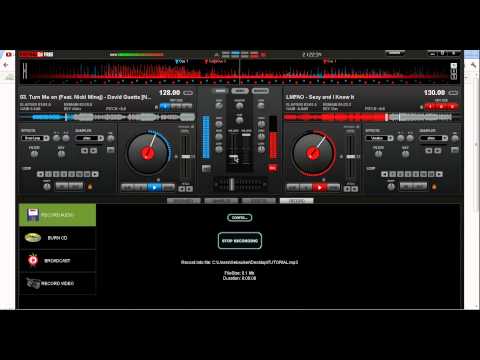Click the middle mixer button above the mixer
This screenshot has height=360, width=480.
click(240, 91)
